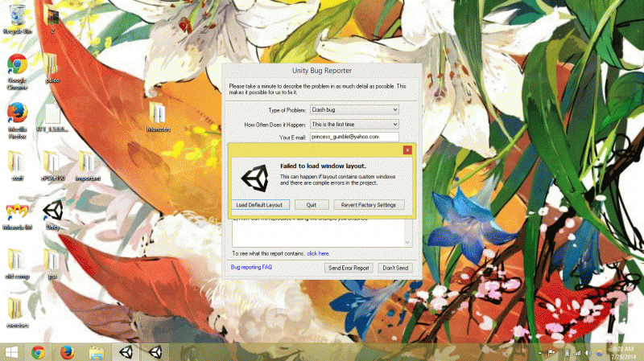Open the 'paleo' folder on desktop
This screenshot has height=361, width=644.
[x=52, y=68]
